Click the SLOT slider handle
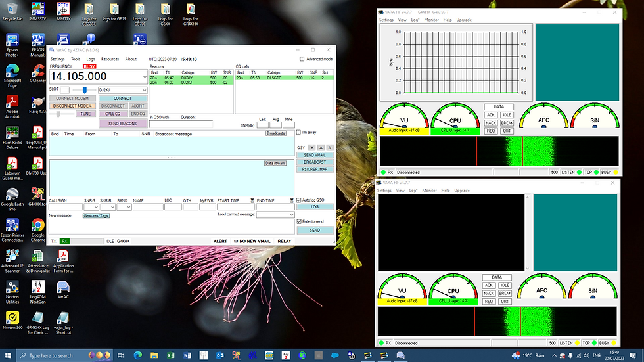644x362 pixels. 84,90
